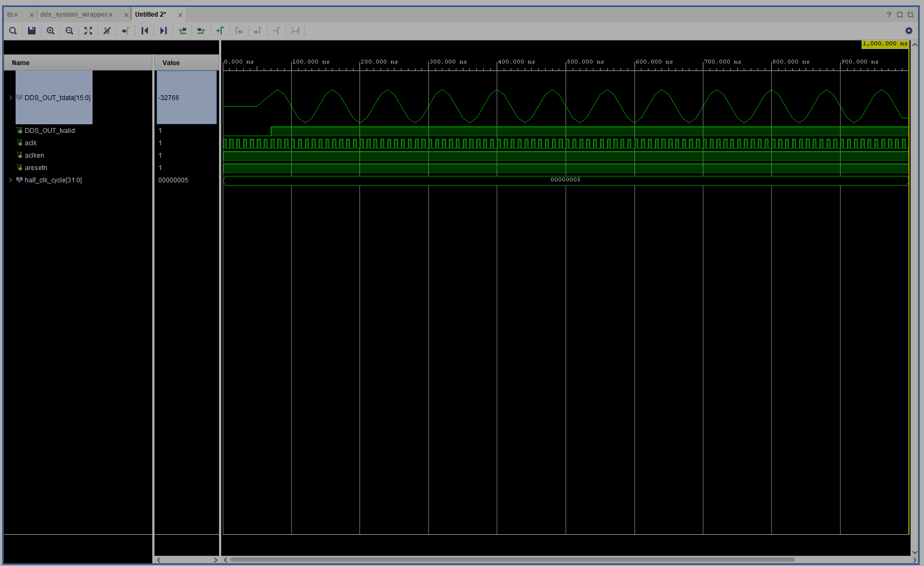Image resolution: width=924 pixels, height=566 pixels.
Task: Open waveform settings gear
Action: click(x=909, y=31)
